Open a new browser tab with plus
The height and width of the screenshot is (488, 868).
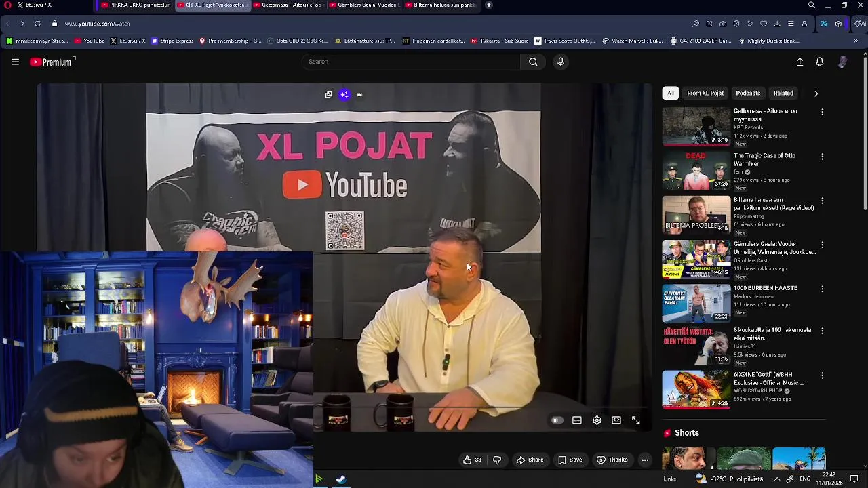(x=489, y=5)
